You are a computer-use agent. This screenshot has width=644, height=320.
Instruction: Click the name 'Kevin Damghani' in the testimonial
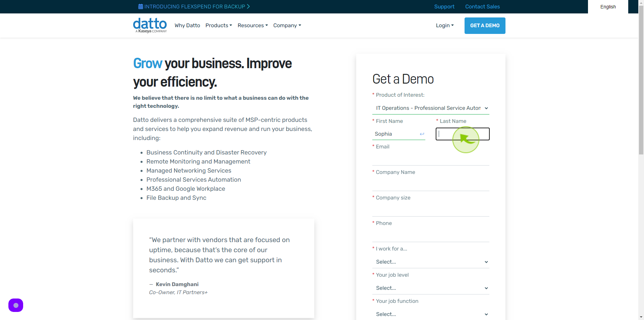point(177,284)
